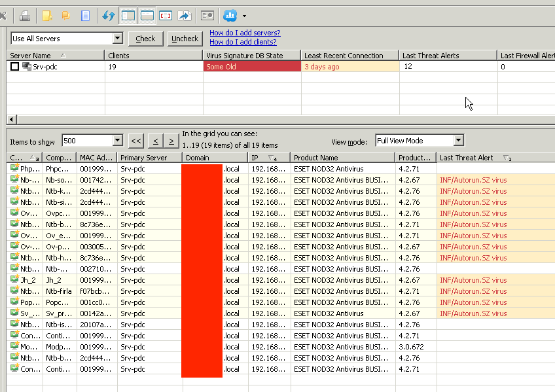The width and height of the screenshot is (555, 392).
Task: Click the blue chart cloud icon
Action: [230, 16]
